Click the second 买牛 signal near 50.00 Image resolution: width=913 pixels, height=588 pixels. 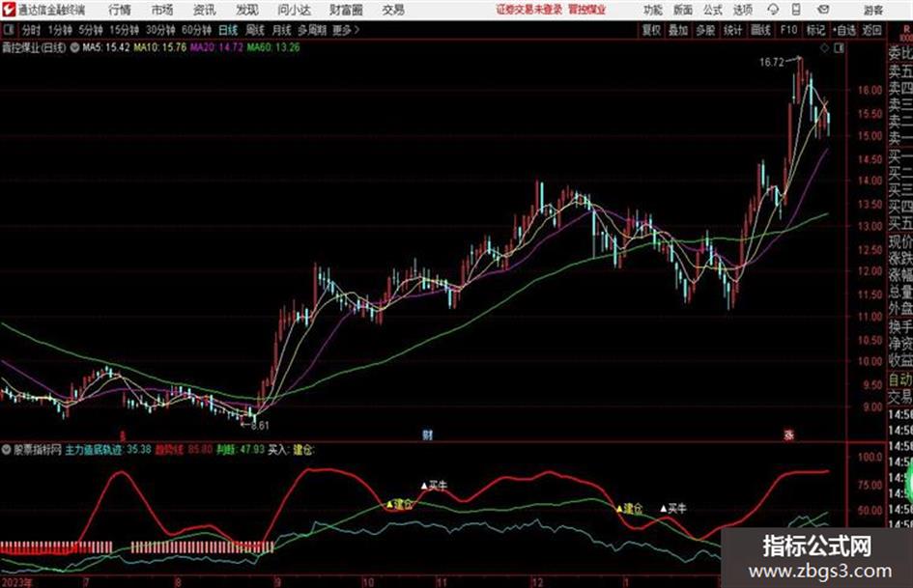coord(673,509)
